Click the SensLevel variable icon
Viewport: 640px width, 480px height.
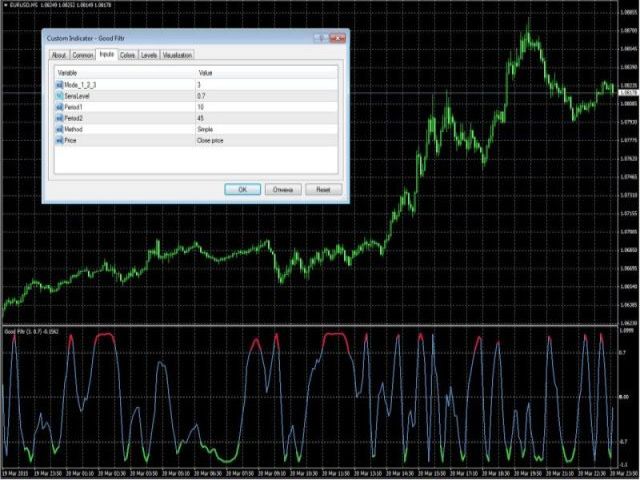pos(59,96)
